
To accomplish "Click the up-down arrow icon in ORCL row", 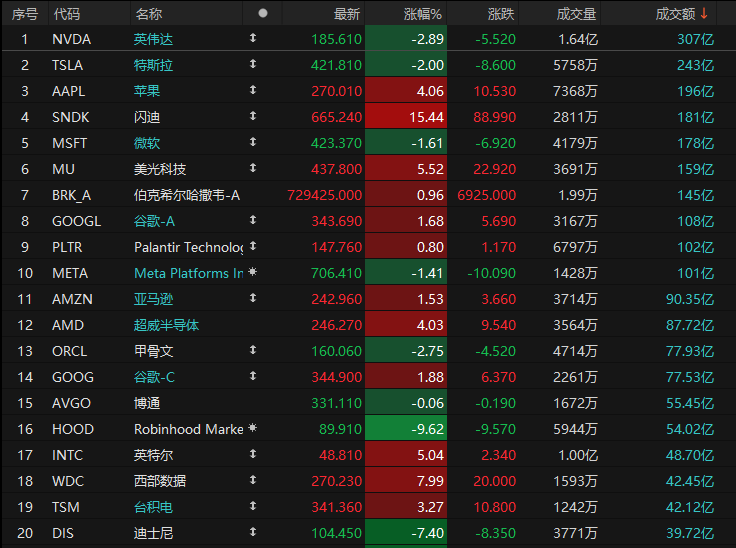I will click(253, 349).
